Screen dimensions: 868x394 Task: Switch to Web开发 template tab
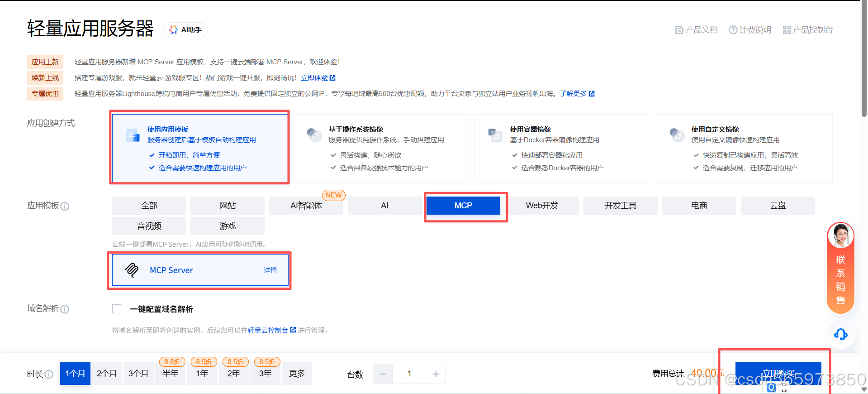tap(542, 206)
